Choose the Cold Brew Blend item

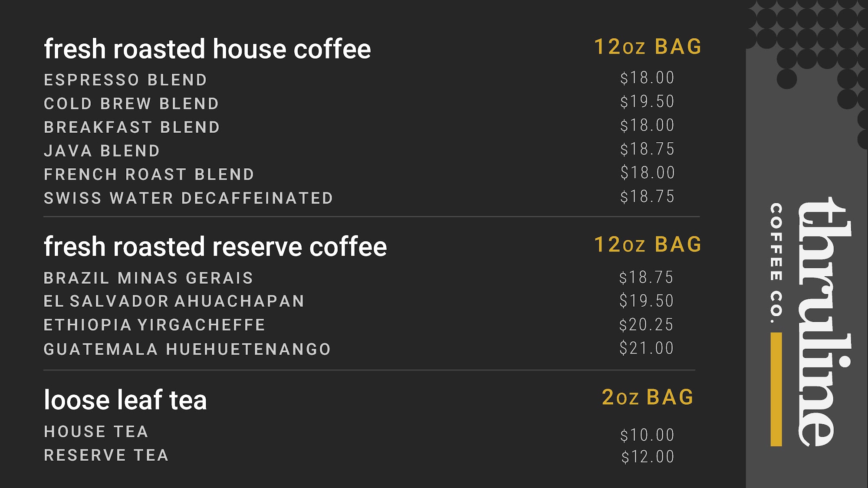[x=132, y=104]
